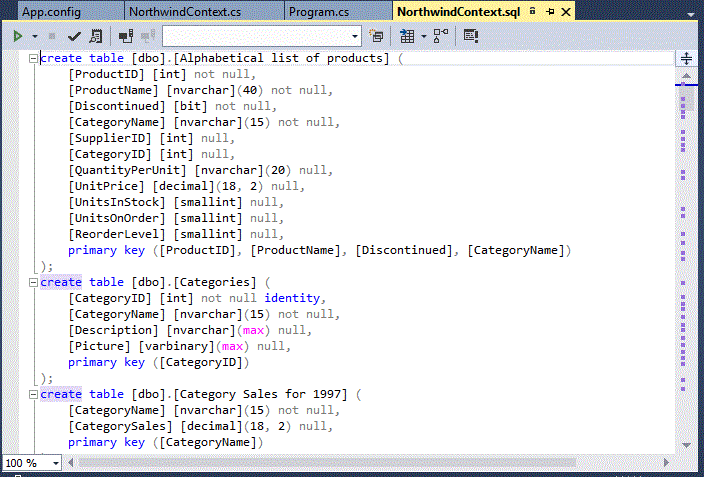Close the NorthwindContext.sql tab
The image size is (704, 477).
point(566,12)
